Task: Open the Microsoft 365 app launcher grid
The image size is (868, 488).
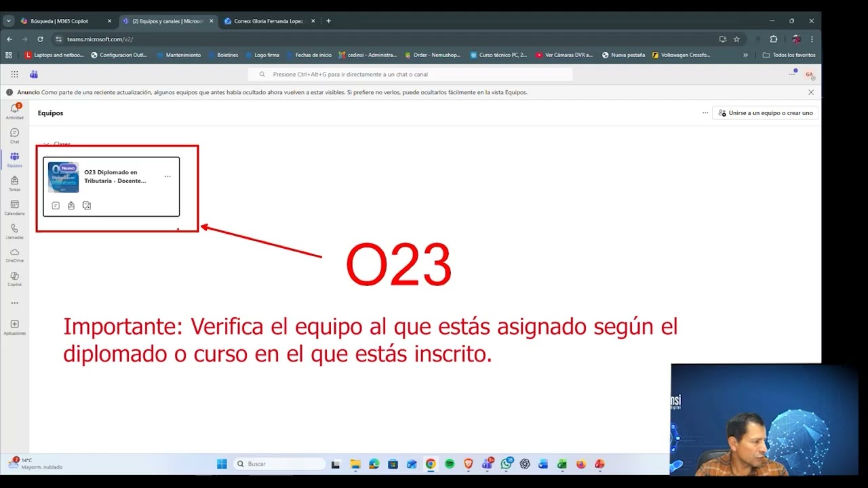Action: click(x=14, y=74)
